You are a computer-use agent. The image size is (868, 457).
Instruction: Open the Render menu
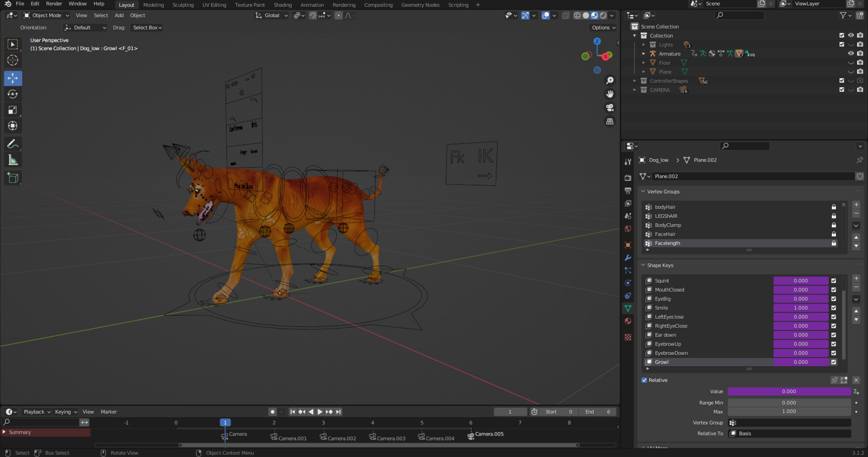click(x=54, y=3)
